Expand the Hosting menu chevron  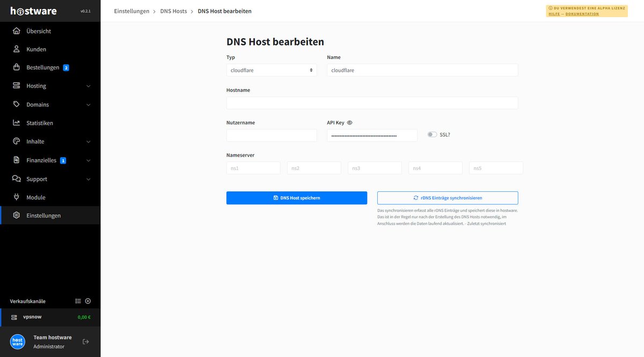89,86
